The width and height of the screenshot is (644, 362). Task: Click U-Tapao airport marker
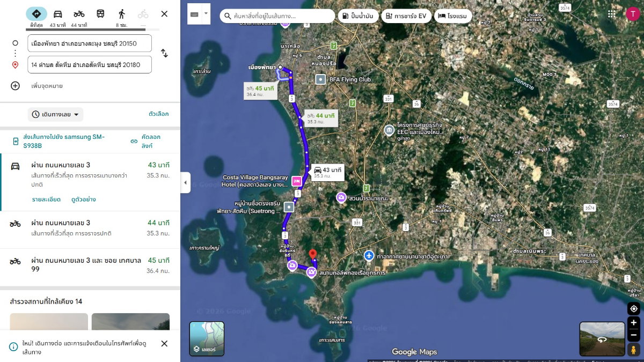[x=369, y=256]
